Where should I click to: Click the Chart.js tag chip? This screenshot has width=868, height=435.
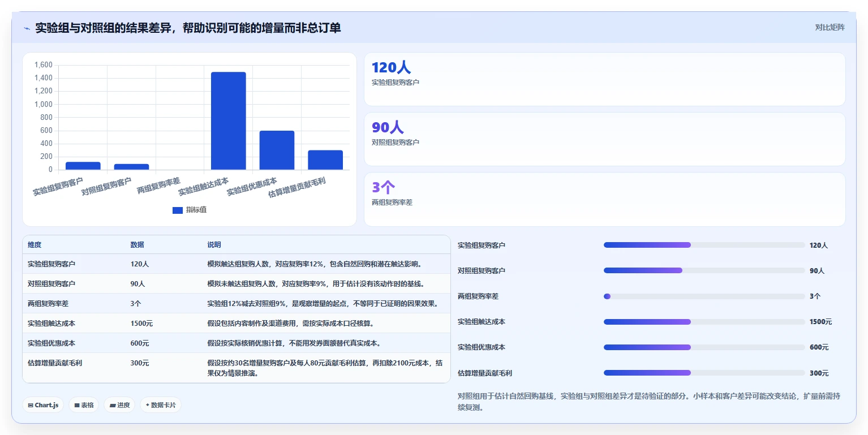(43, 405)
